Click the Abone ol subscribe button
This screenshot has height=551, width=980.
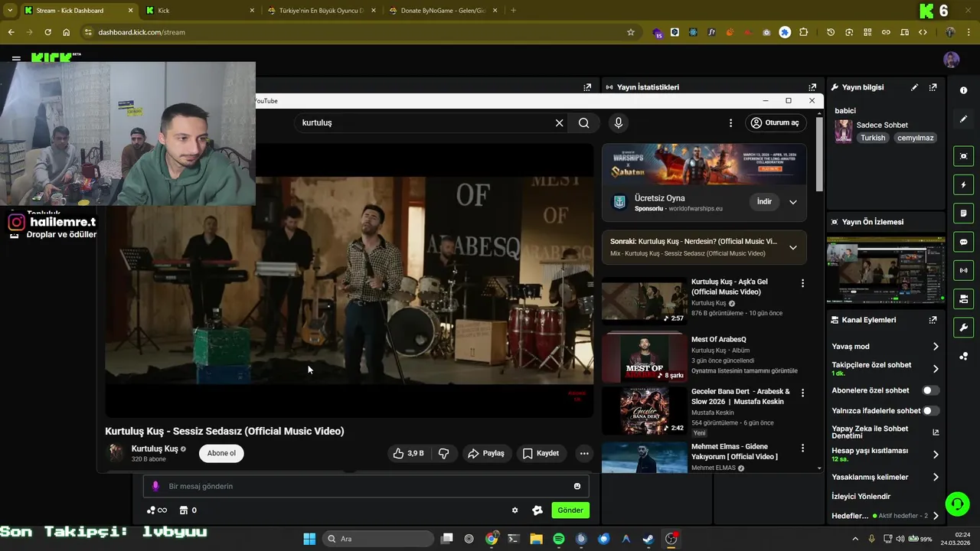pyautogui.click(x=221, y=453)
